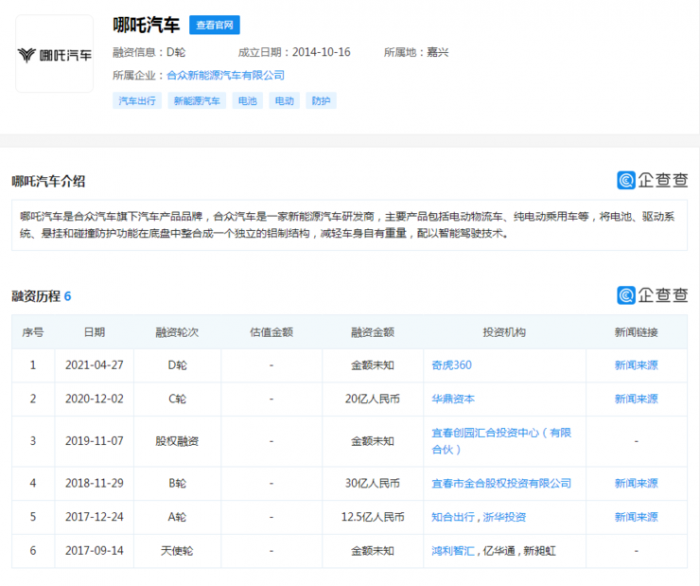This screenshot has height=586, width=700.
Task: Click the 日期 column header
Action: [94, 332]
